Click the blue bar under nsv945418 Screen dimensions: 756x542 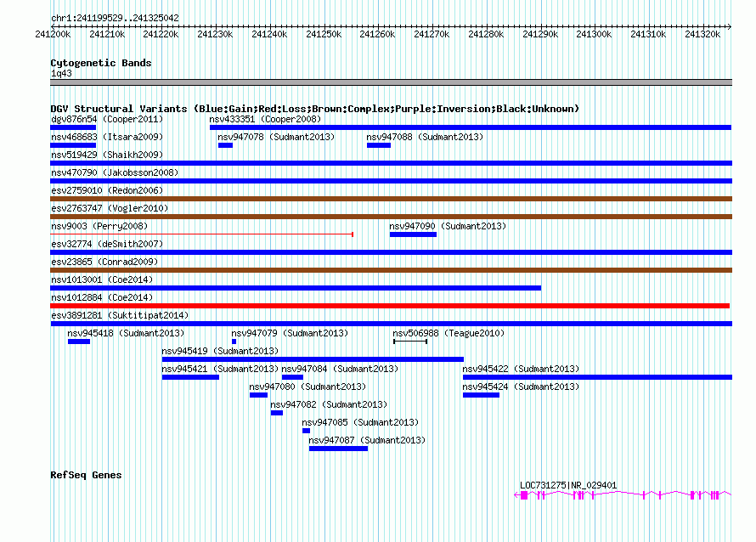point(79,342)
